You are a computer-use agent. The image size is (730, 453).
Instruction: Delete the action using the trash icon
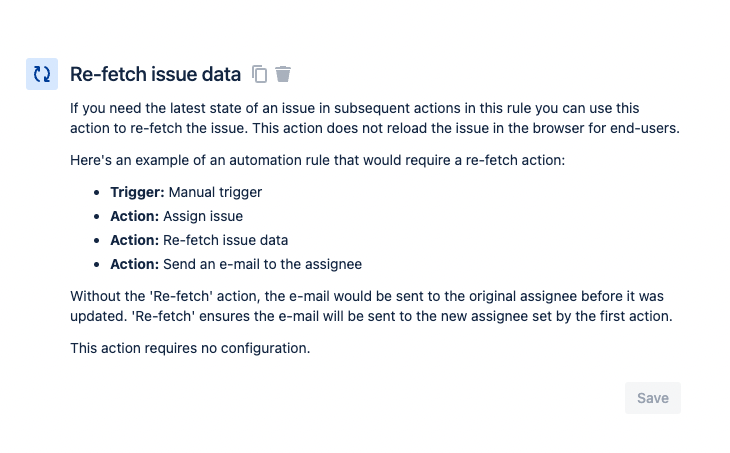pyautogui.click(x=283, y=74)
